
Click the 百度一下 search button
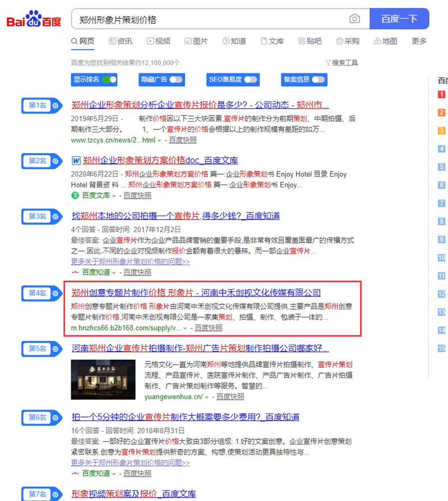[x=399, y=19]
